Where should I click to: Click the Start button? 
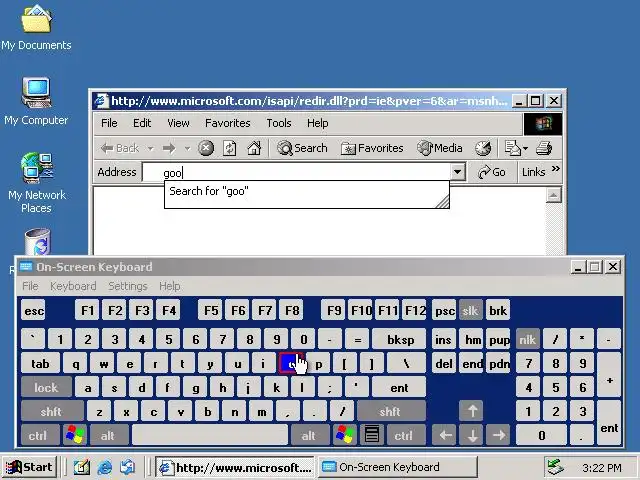29,467
